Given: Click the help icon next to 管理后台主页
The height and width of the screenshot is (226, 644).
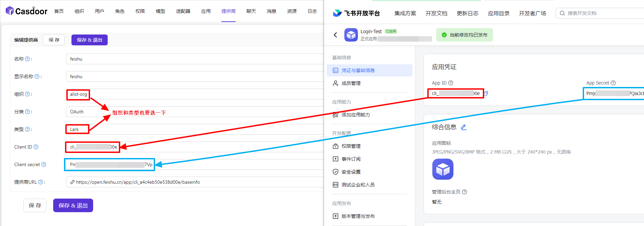Looking at the screenshot, I should point(465,192).
